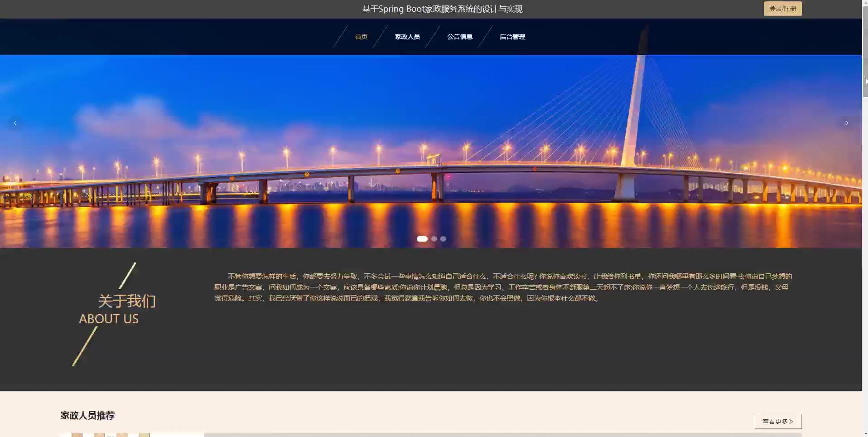This screenshot has height=437, width=868.
Task: Select the second carousel indicator dot
Action: [x=434, y=239]
